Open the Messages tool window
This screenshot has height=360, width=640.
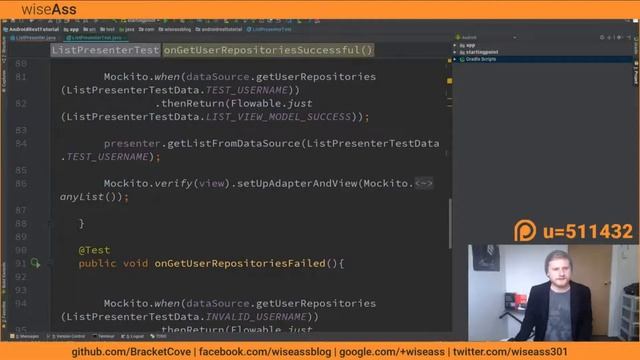tap(24, 336)
